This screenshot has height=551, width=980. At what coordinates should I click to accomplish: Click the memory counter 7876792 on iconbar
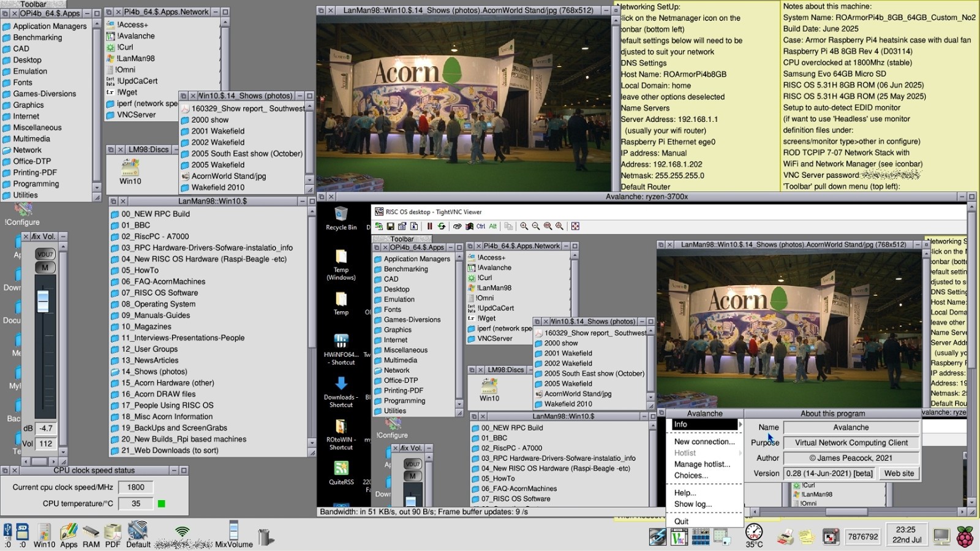[863, 537]
